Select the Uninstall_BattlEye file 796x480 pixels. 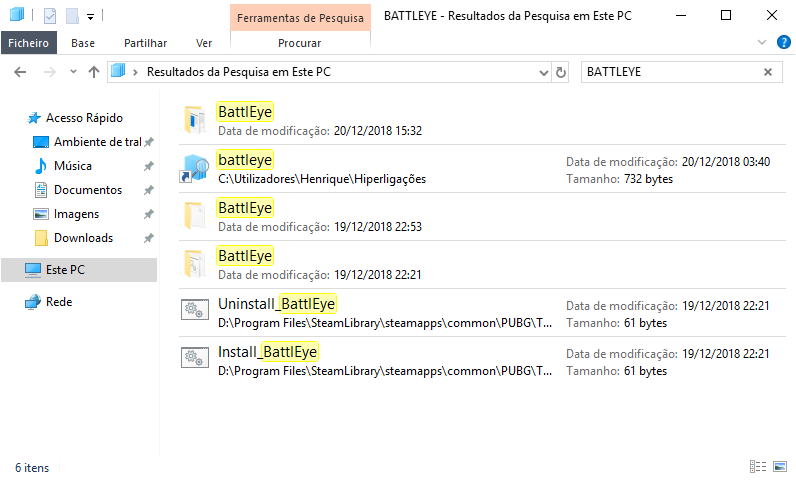482,313
